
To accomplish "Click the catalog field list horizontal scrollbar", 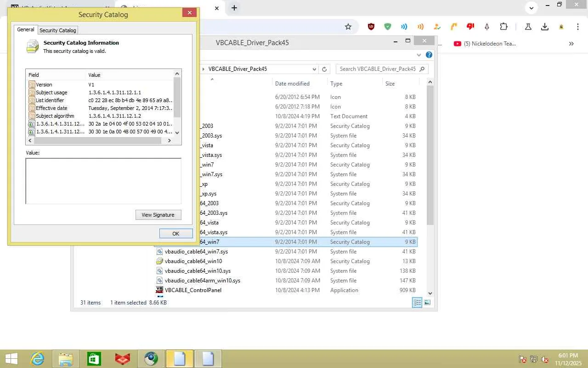I will pos(98,141).
